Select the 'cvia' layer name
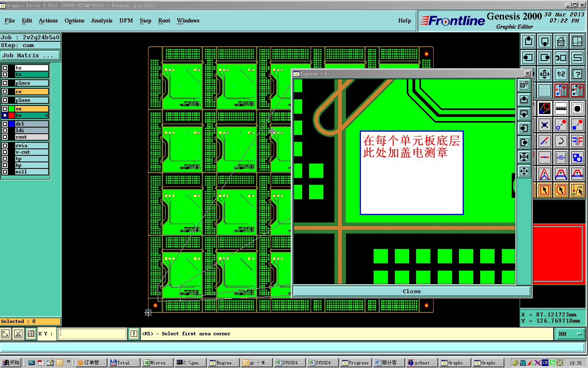This screenshot has width=588, height=368. 32,146
